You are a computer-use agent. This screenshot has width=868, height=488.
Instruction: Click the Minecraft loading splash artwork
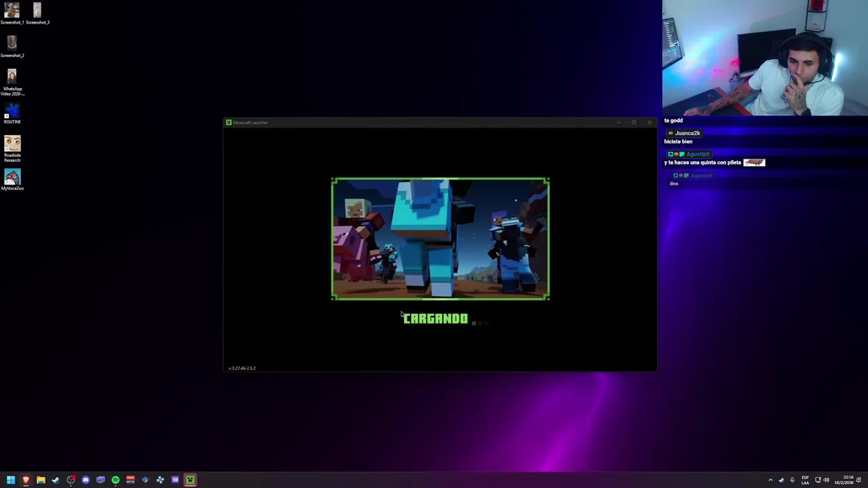[440, 239]
